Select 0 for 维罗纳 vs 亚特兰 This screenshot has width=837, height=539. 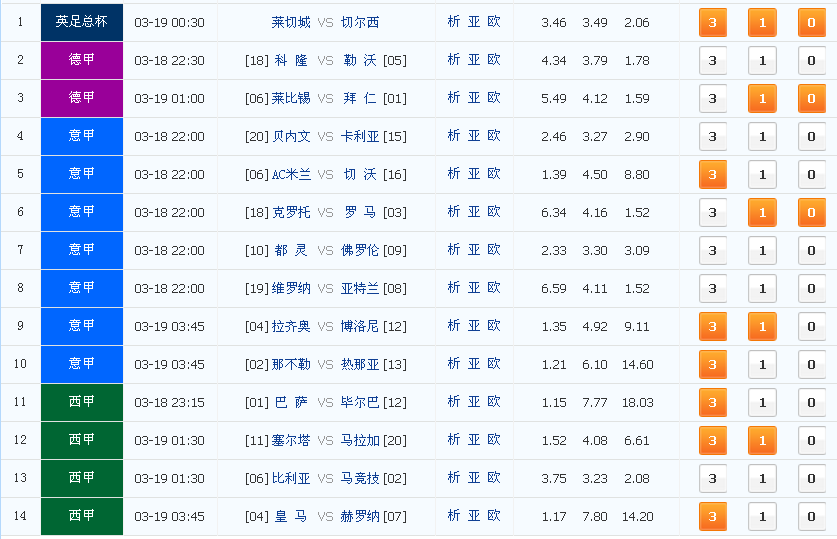pos(811,289)
